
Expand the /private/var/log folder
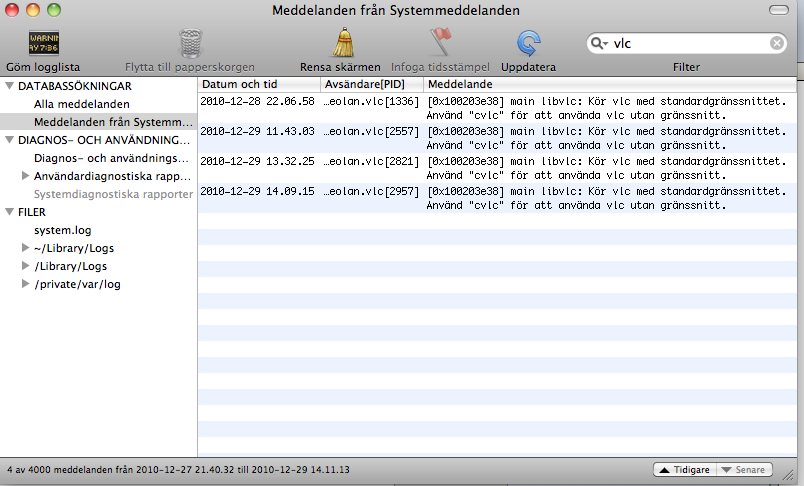click(x=25, y=284)
